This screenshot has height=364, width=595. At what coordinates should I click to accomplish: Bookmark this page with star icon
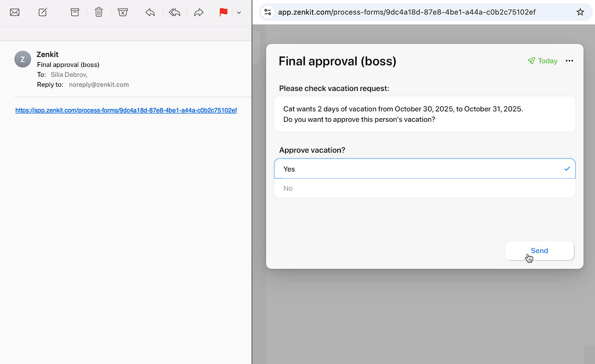(580, 12)
